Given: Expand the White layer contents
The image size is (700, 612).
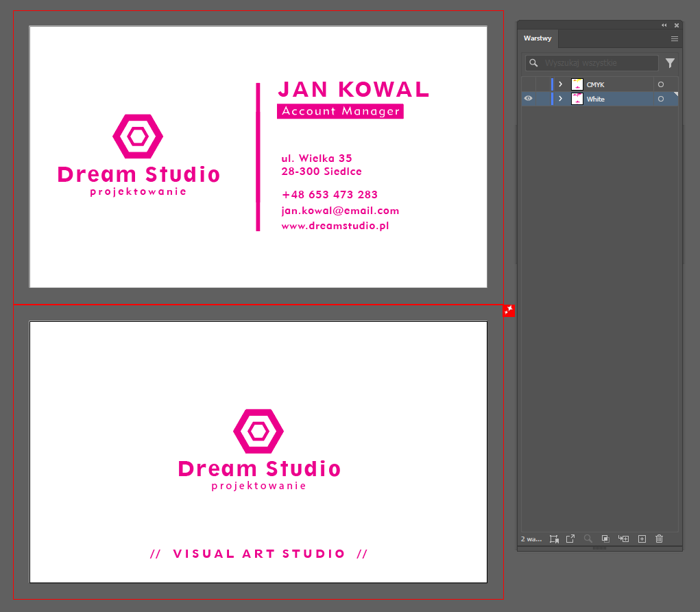Looking at the screenshot, I should point(560,99).
